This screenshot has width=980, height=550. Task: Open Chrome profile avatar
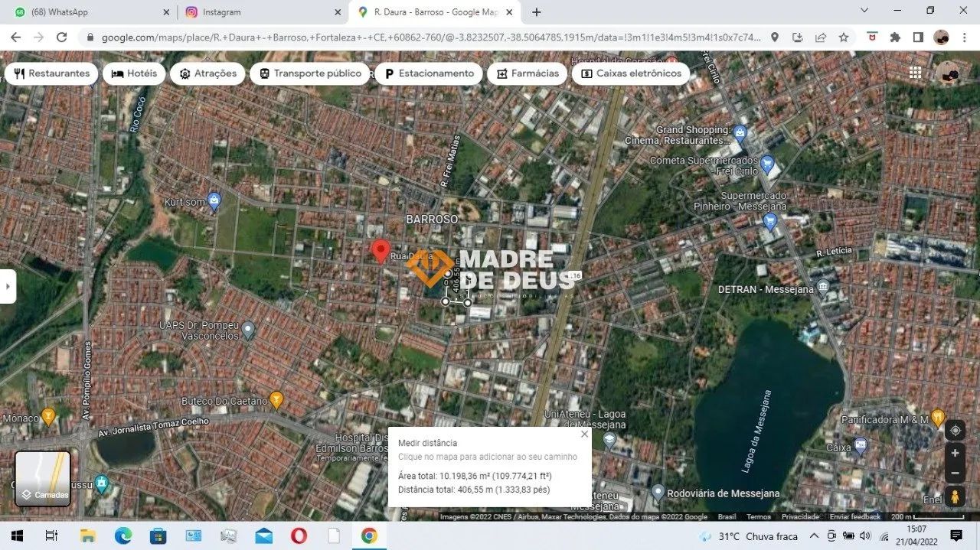tap(941, 37)
